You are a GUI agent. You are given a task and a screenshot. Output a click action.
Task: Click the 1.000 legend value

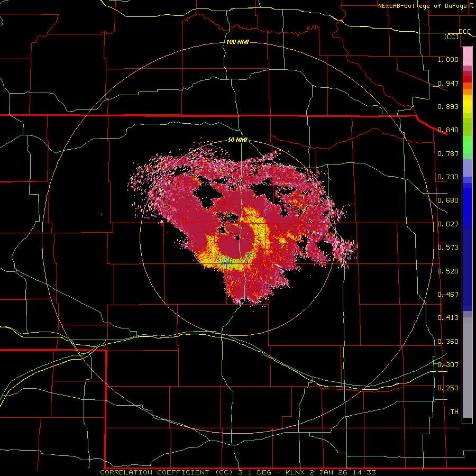tap(448, 59)
